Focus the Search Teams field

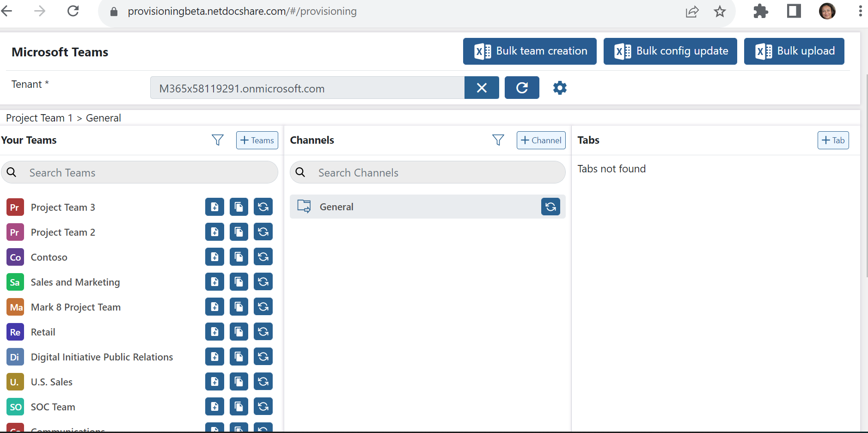pos(140,172)
